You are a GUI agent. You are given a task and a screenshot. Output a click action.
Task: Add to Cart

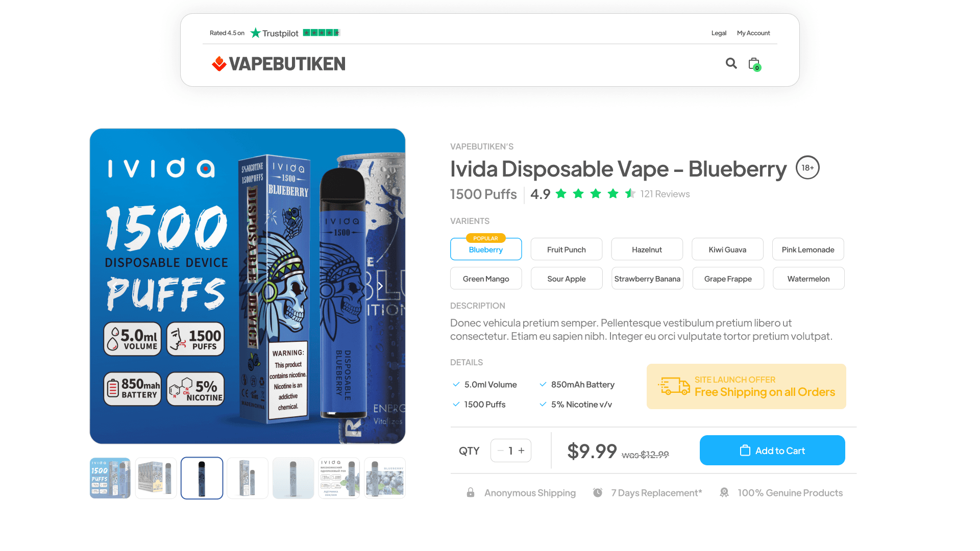[x=772, y=450]
